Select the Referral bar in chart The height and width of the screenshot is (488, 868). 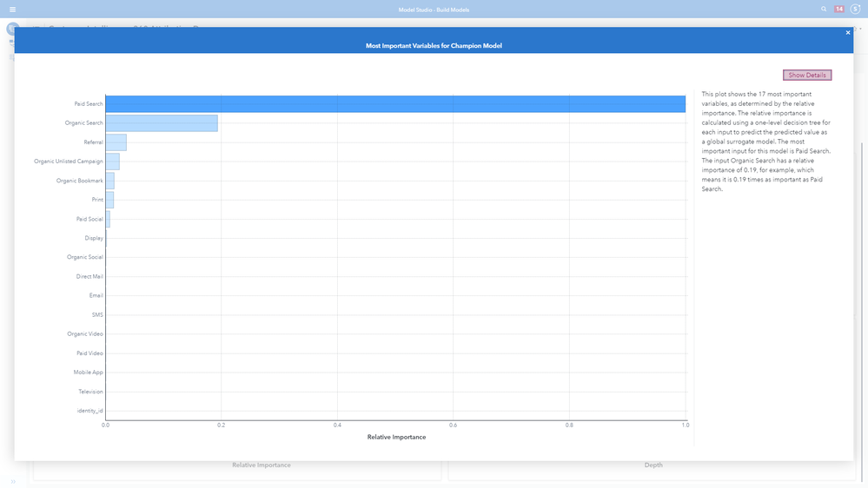point(116,142)
